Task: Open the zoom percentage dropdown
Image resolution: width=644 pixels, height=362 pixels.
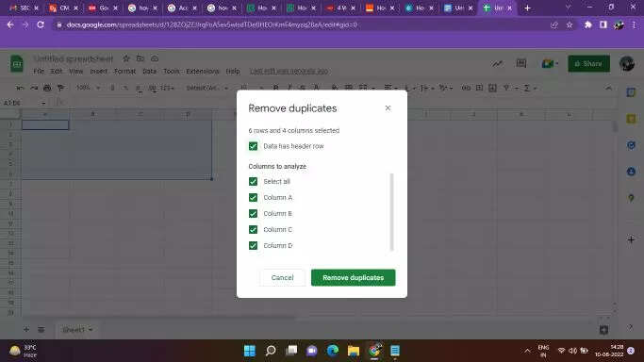Action: 88,88
